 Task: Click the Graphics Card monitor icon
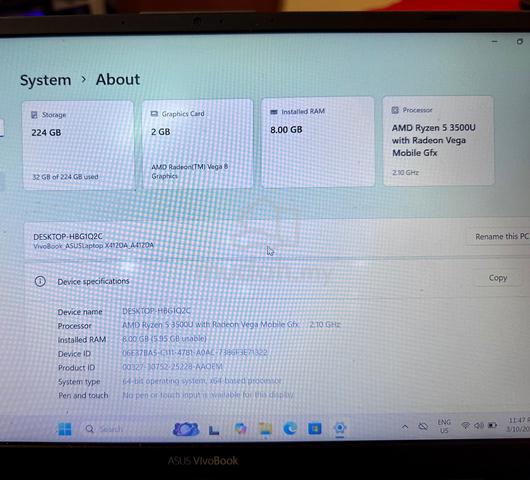(x=154, y=114)
